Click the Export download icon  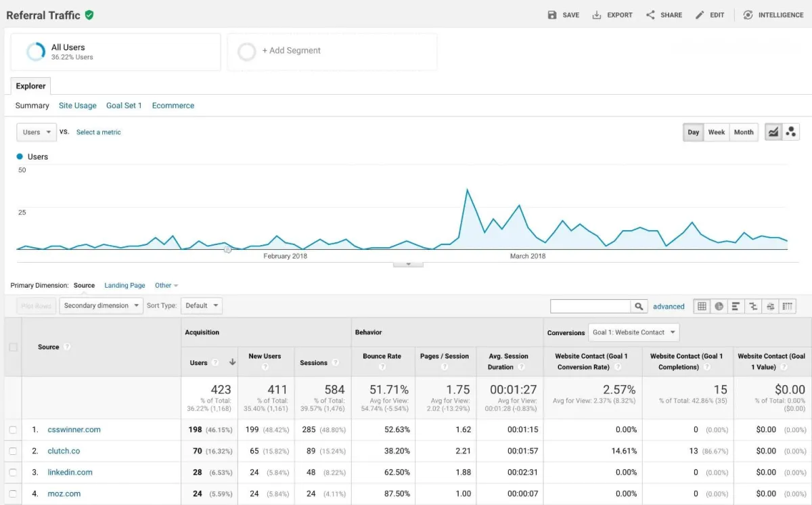point(596,15)
